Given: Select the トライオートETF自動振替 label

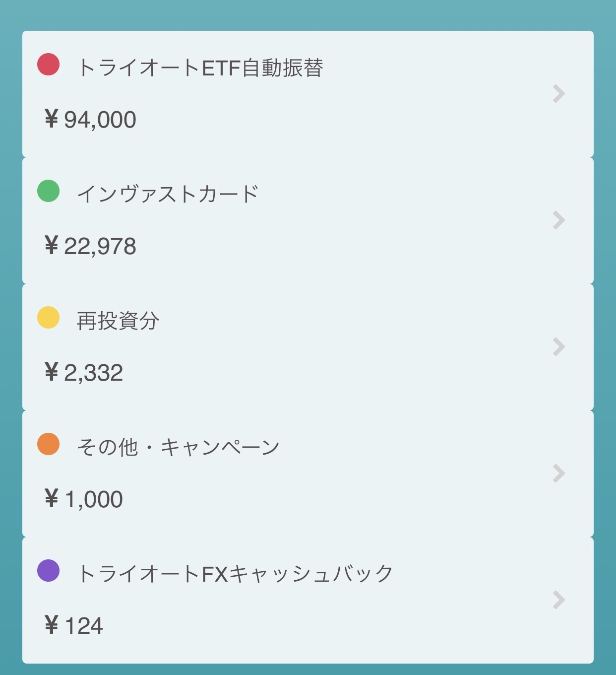Looking at the screenshot, I should [200, 68].
